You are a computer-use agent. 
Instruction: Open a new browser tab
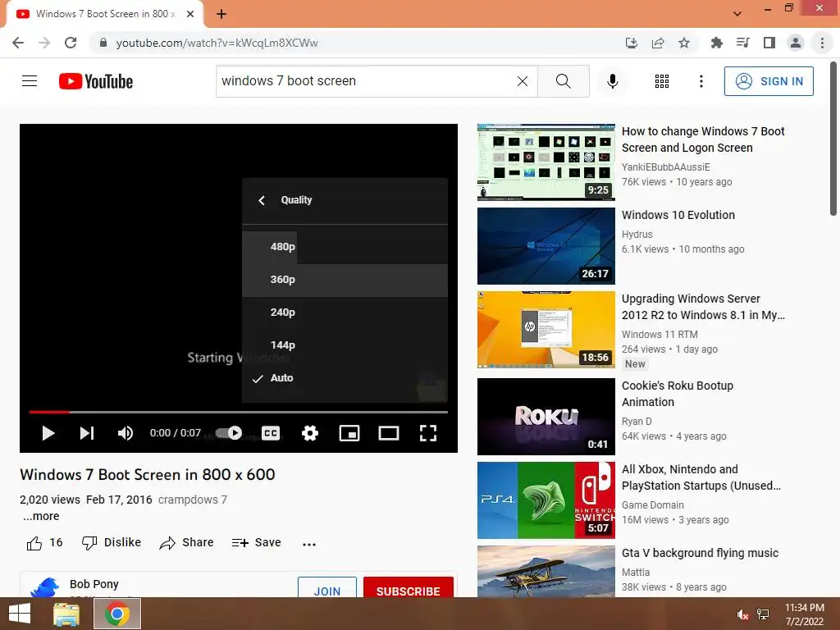pos(221,14)
